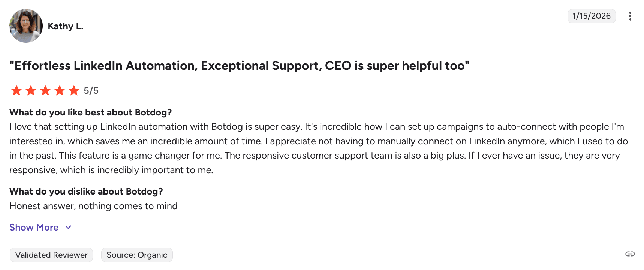The image size is (644, 270).
Task: Click the third red rating star
Action: pos(45,90)
